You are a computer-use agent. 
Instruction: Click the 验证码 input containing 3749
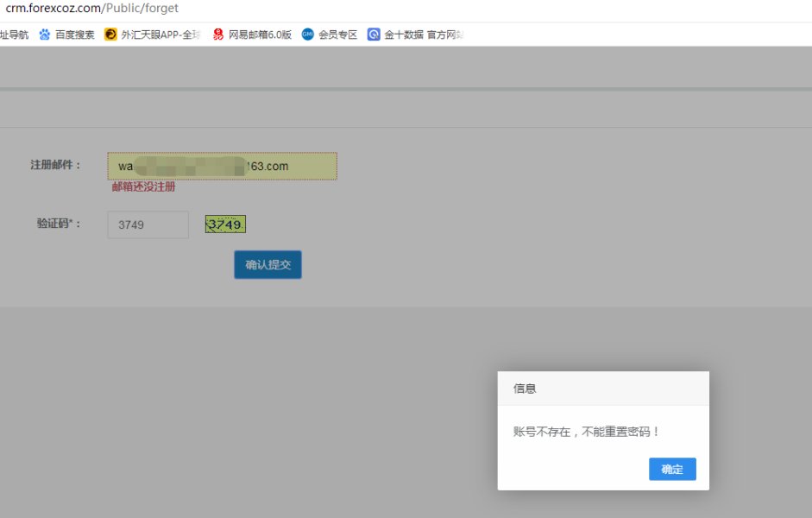point(148,224)
